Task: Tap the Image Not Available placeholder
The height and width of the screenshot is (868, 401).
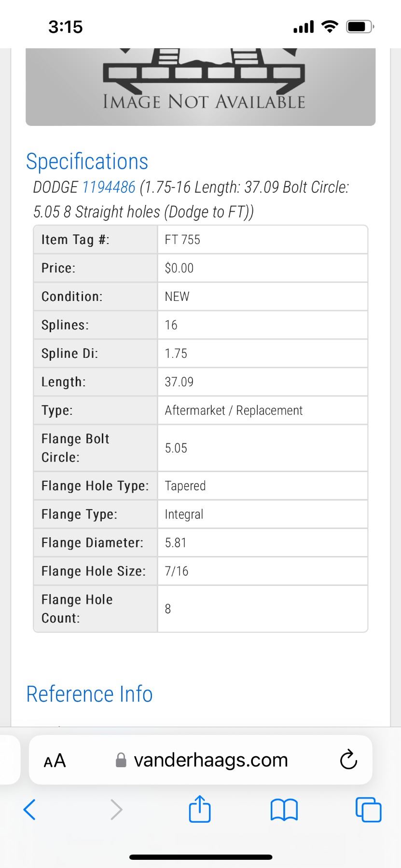Action: pos(201,87)
